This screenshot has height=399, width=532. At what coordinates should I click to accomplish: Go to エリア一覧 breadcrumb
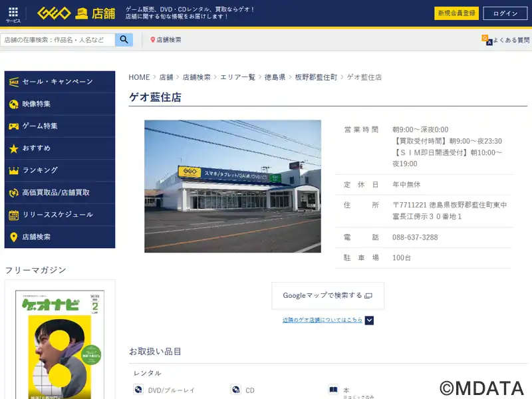(237, 77)
